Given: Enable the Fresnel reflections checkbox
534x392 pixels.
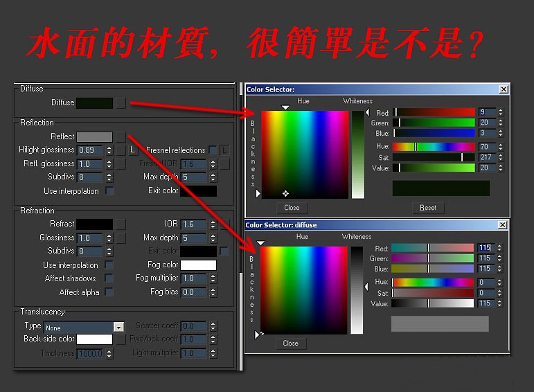Looking at the screenshot, I should pyautogui.click(x=213, y=150).
